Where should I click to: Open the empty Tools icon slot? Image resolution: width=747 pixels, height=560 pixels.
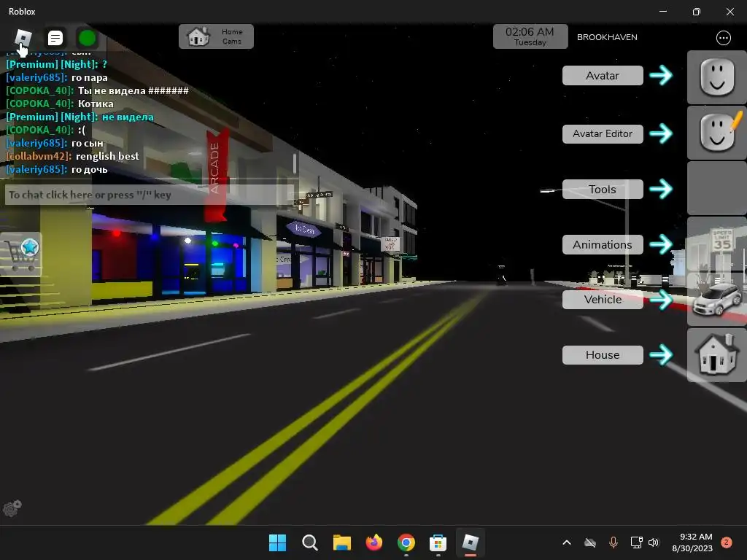(x=717, y=188)
